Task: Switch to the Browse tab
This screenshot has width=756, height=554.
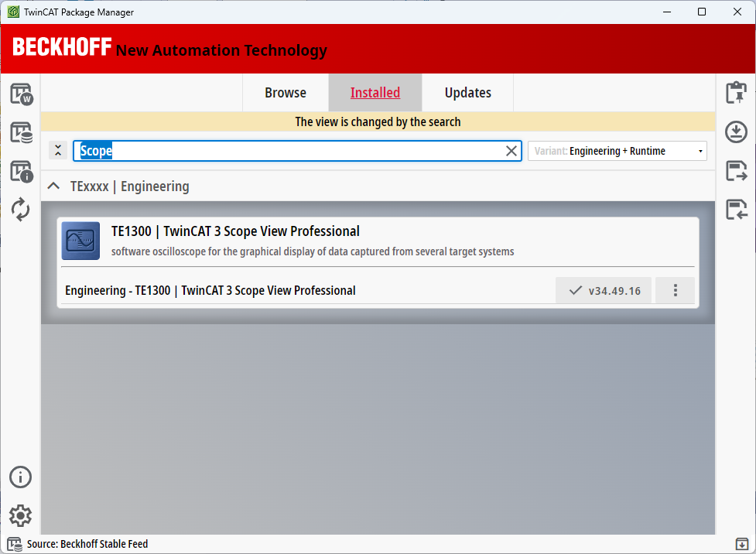Action: 286,93
